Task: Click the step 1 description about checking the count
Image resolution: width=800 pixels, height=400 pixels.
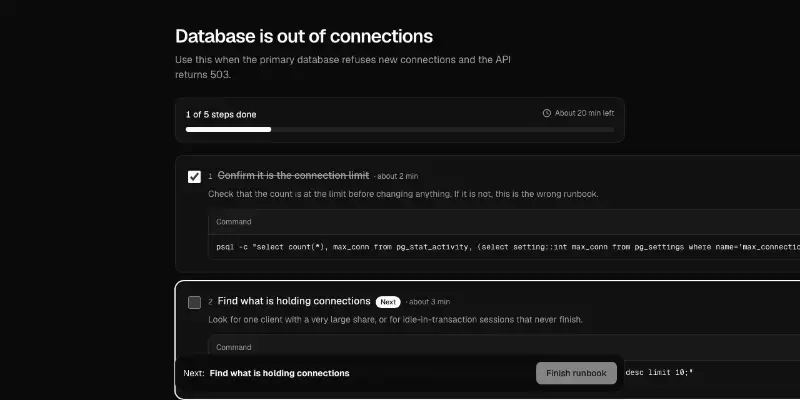Action: (x=403, y=194)
